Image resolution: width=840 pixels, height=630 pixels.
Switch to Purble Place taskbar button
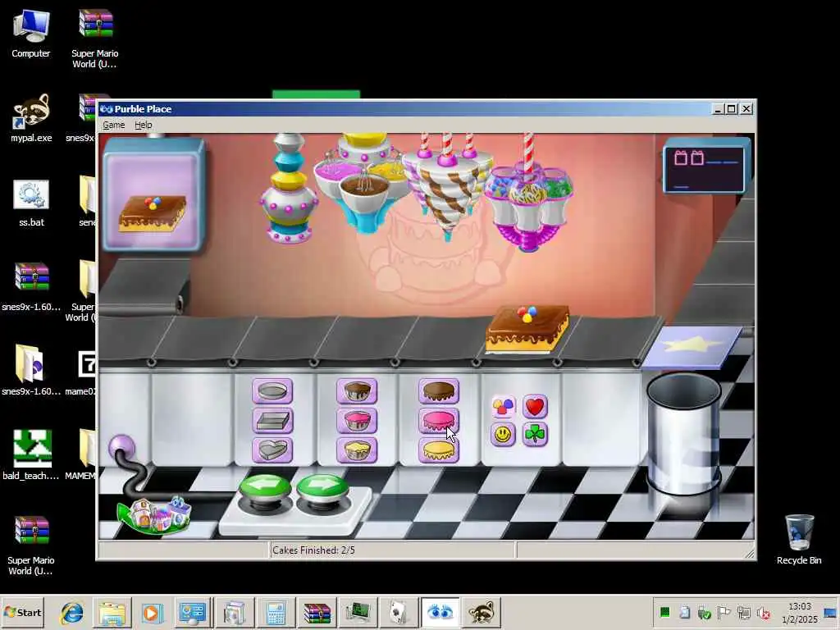441,612
